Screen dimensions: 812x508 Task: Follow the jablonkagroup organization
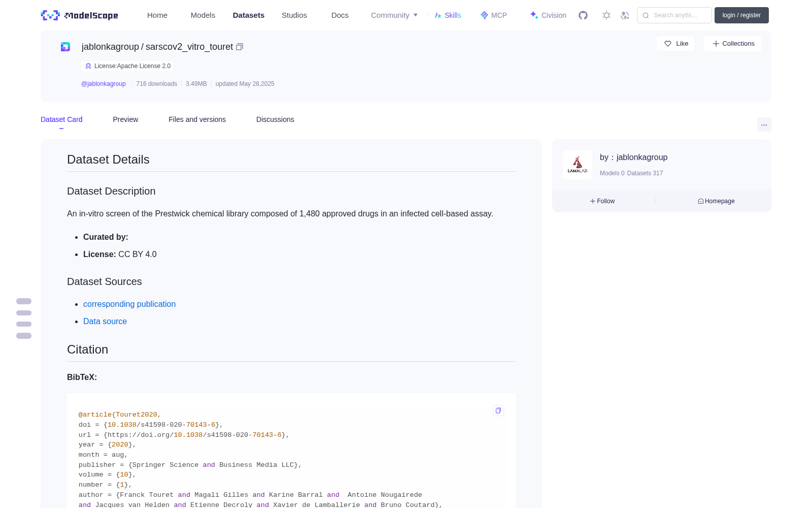(602, 201)
